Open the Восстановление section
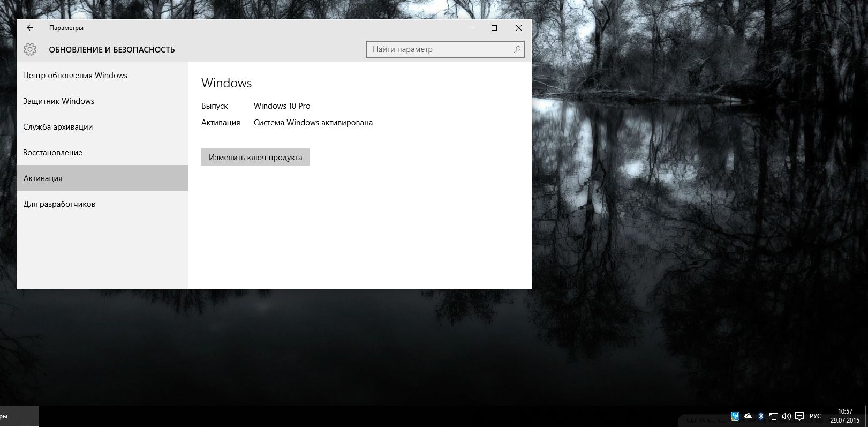Image resolution: width=868 pixels, height=427 pixels. click(x=52, y=153)
